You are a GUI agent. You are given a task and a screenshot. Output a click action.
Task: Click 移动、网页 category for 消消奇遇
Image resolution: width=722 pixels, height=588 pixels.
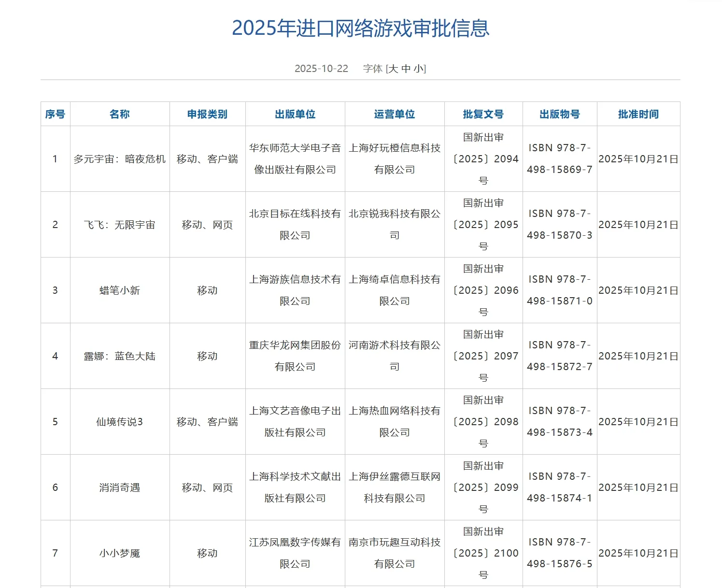tap(208, 488)
